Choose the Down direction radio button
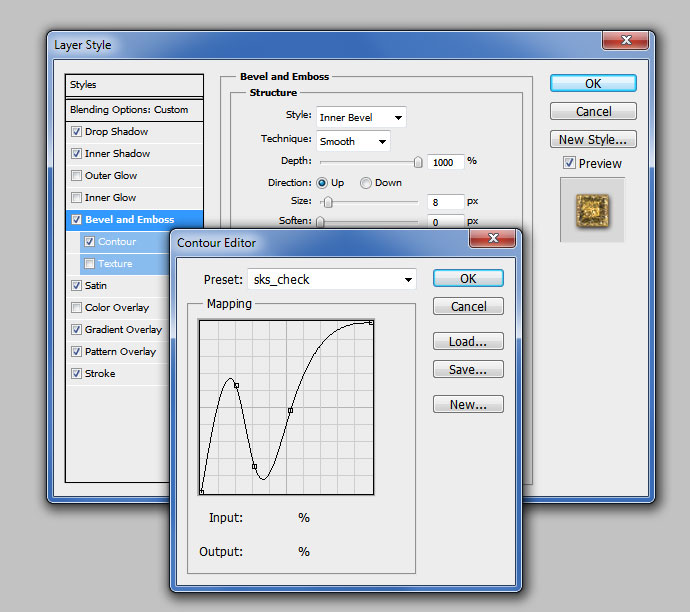 pos(366,183)
